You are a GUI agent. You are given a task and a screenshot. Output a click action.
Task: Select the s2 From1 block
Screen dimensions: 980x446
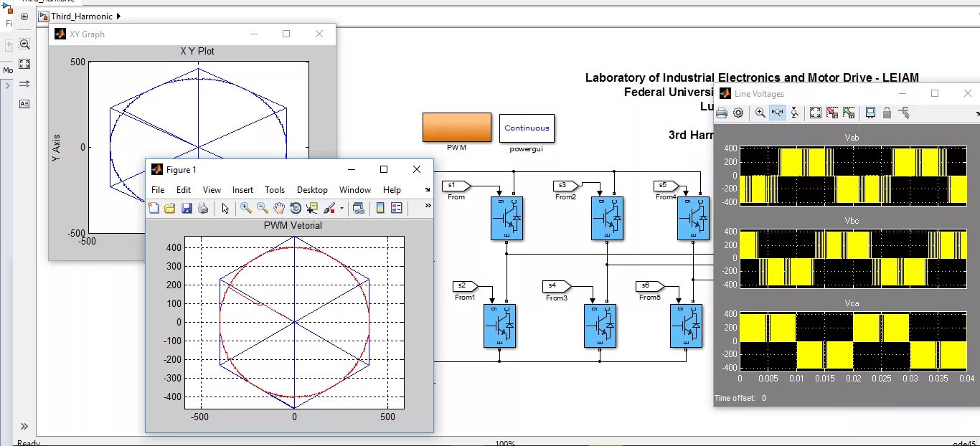466,286
